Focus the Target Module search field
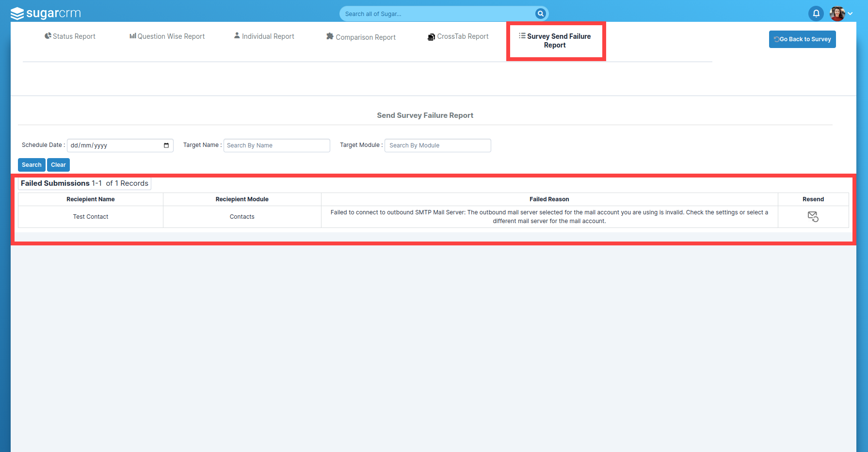 437,145
